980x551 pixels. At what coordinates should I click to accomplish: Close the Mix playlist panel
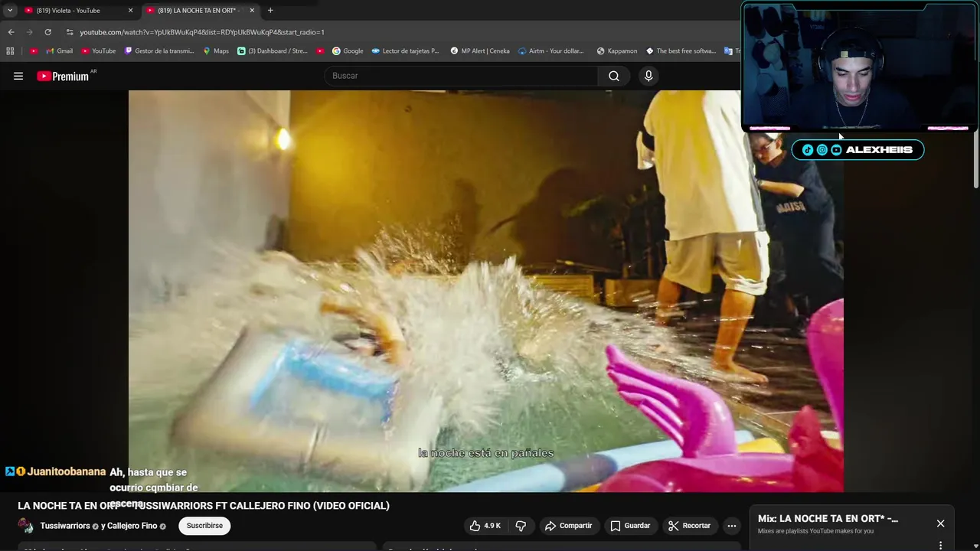click(940, 523)
